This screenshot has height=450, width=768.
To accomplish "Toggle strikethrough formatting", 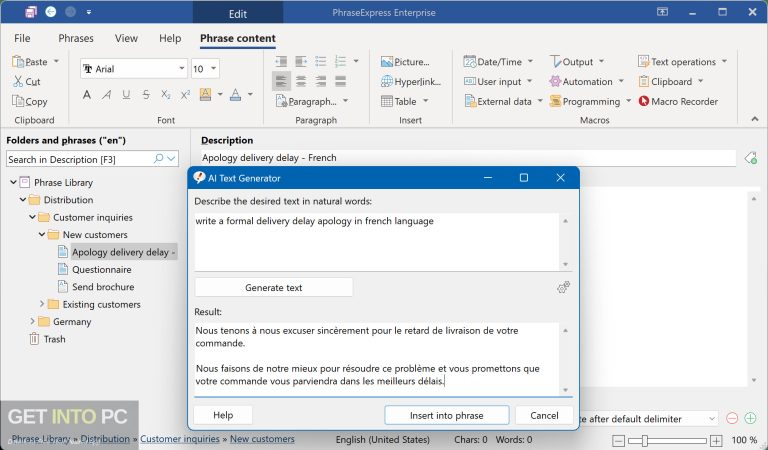I will click(146, 95).
